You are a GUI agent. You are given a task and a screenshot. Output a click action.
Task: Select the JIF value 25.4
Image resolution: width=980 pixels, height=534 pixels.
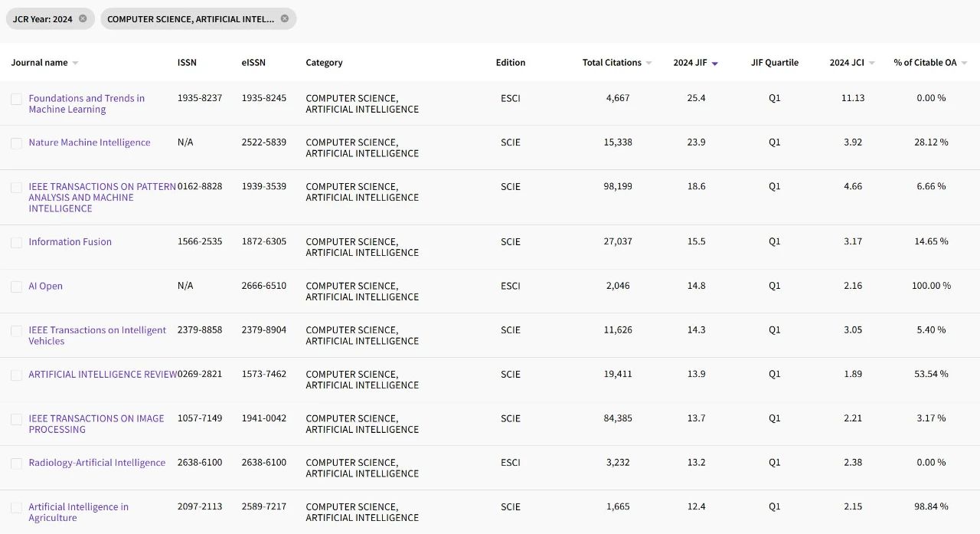[x=697, y=98]
